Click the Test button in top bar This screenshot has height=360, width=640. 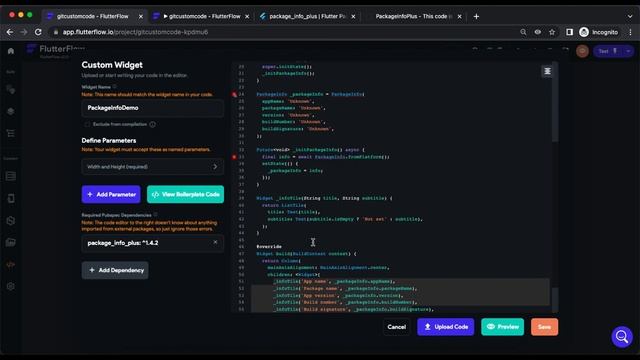tap(608, 51)
